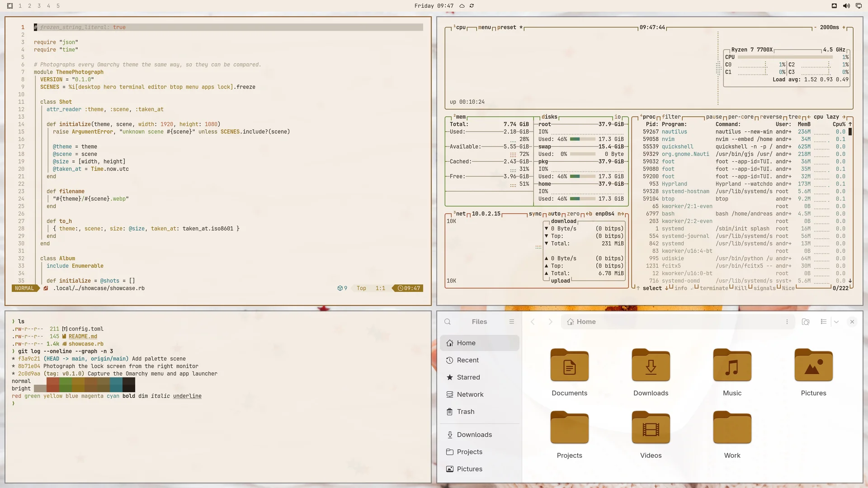The image size is (868, 488).
Task: Click Nice in btop process footer
Action: (x=788, y=288)
